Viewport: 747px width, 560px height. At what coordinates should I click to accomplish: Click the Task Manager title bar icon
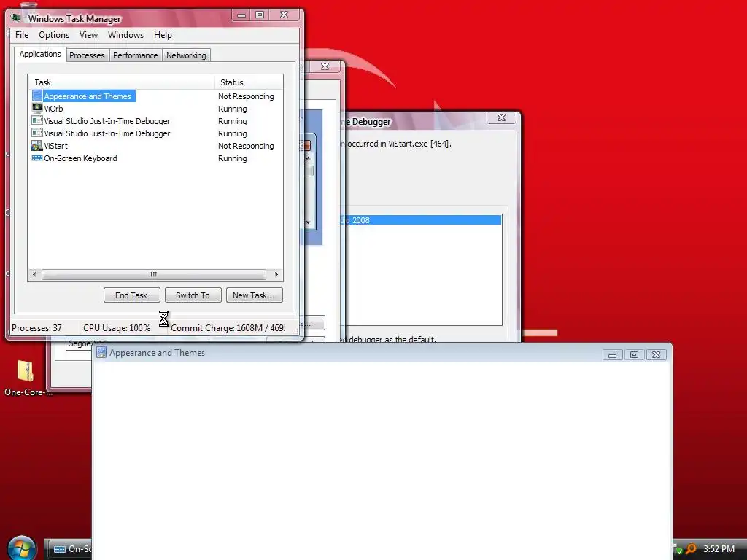pyautogui.click(x=16, y=18)
